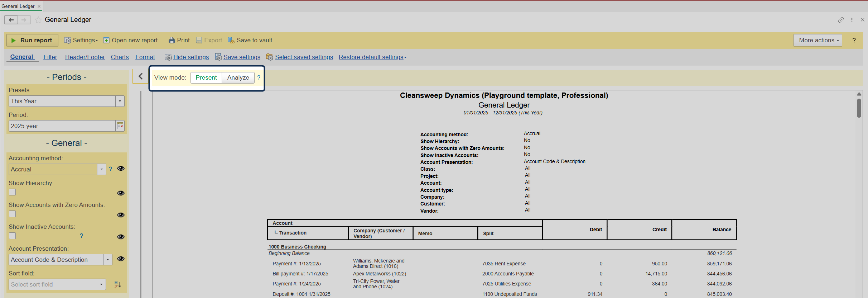The image size is (868, 298).
Task: Open new report via toolbar icon
Action: 106,41
